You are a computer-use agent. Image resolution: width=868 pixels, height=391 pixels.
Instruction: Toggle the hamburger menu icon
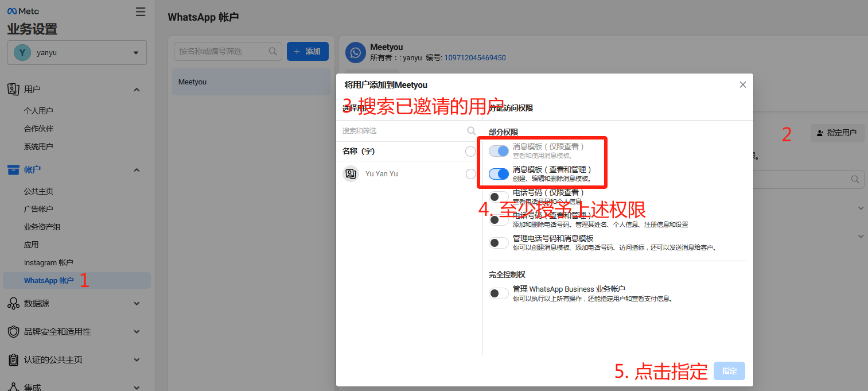click(x=141, y=11)
